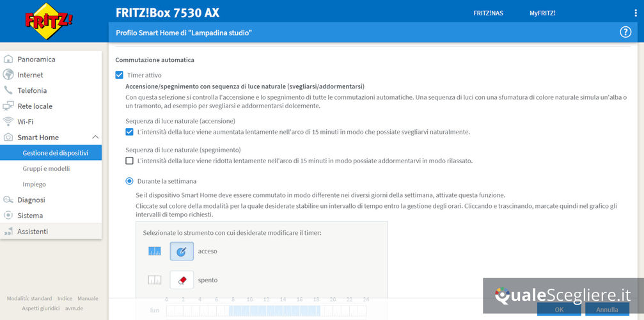Select the 'spento' eraser tool
The image size is (644, 320).
click(182, 280)
